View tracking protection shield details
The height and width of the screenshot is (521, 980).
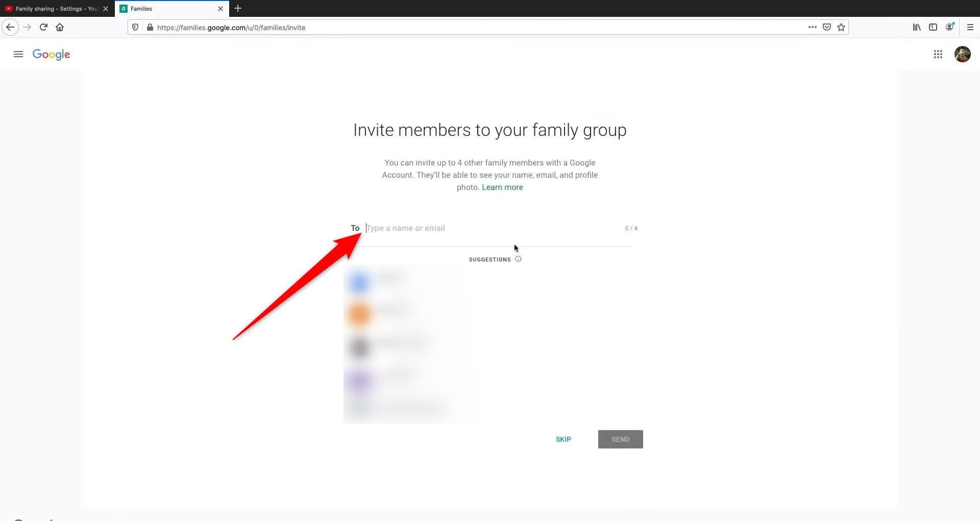click(134, 27)
